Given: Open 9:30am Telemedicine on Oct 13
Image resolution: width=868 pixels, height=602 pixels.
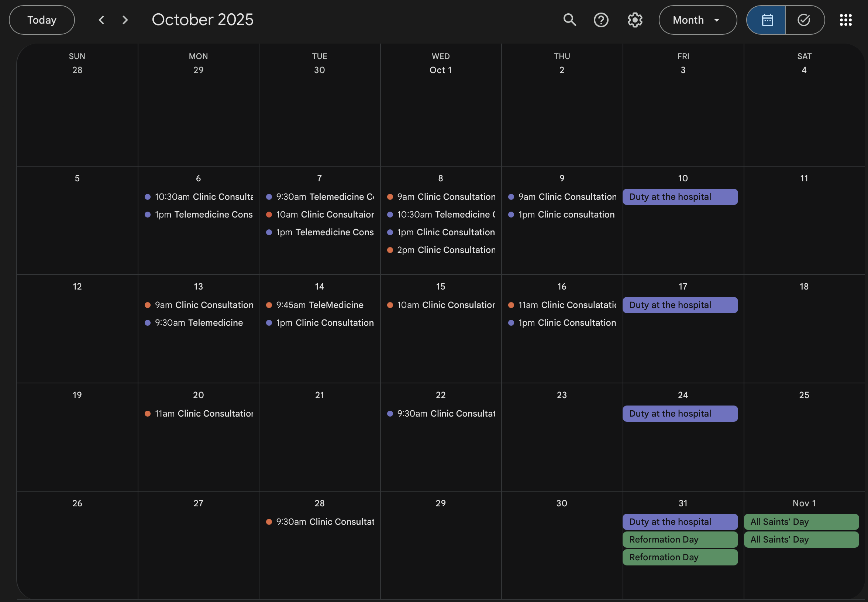Looking at the screenshot, I should [x=199, y=323].
